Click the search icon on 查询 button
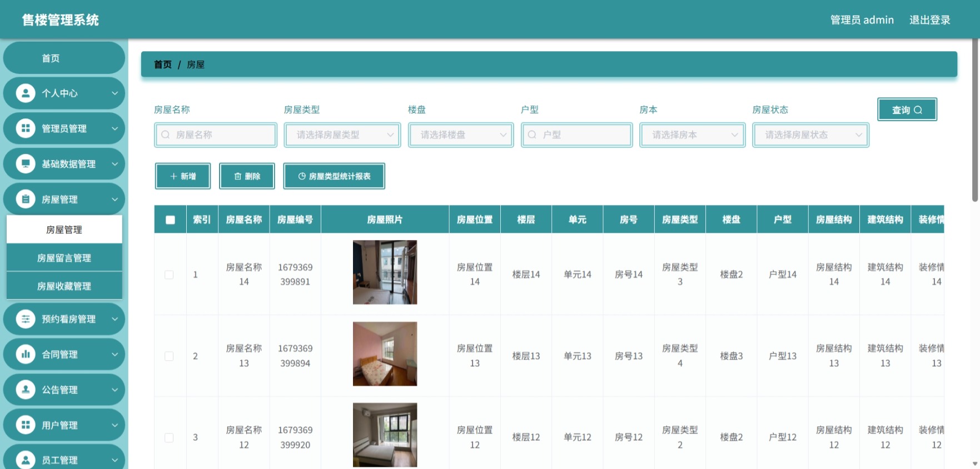 [918, 110]
